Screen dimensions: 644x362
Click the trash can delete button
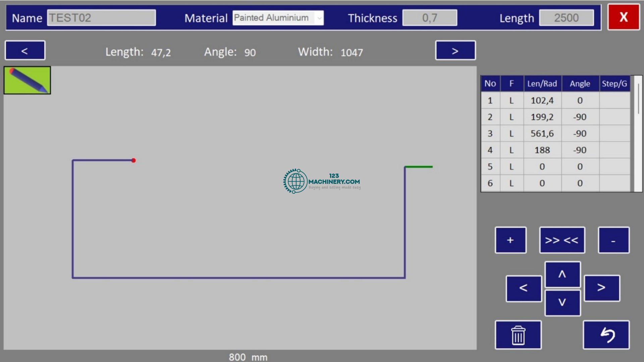[x=518, y=335]
